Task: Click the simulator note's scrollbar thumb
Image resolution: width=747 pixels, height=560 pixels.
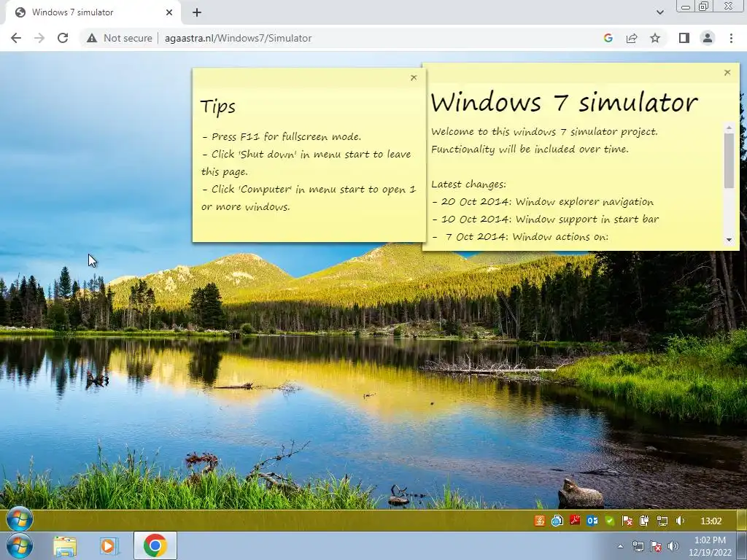Action: [x=729, y=160]
